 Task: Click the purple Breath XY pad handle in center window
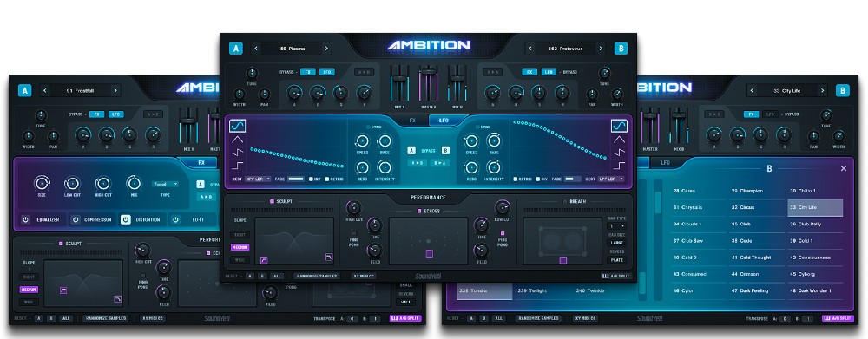pos(563,260)
